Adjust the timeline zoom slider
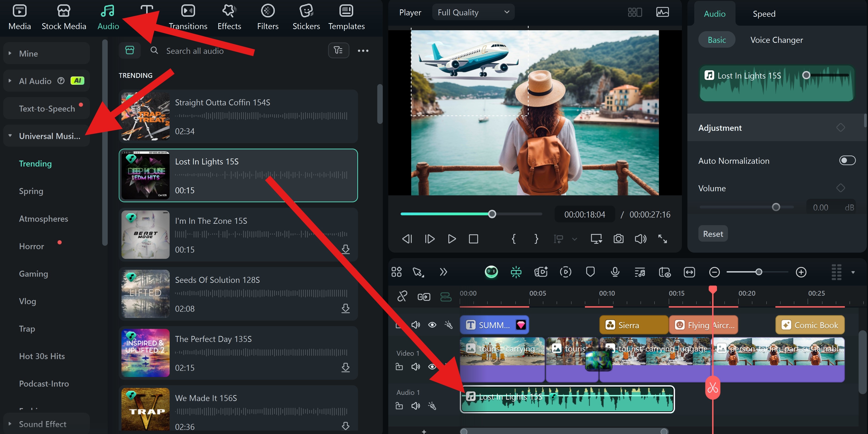This screenshot has height=434, width=868. tap(758, 272)
